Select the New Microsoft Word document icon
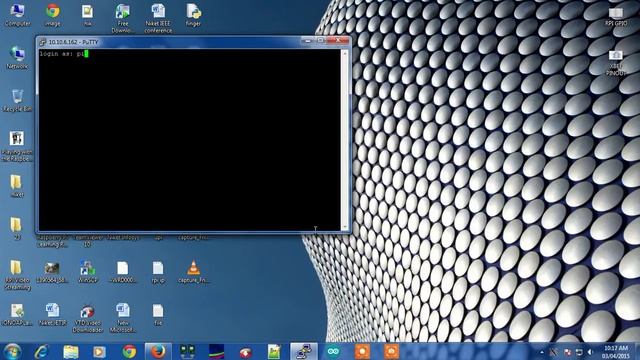 (122, 318)
